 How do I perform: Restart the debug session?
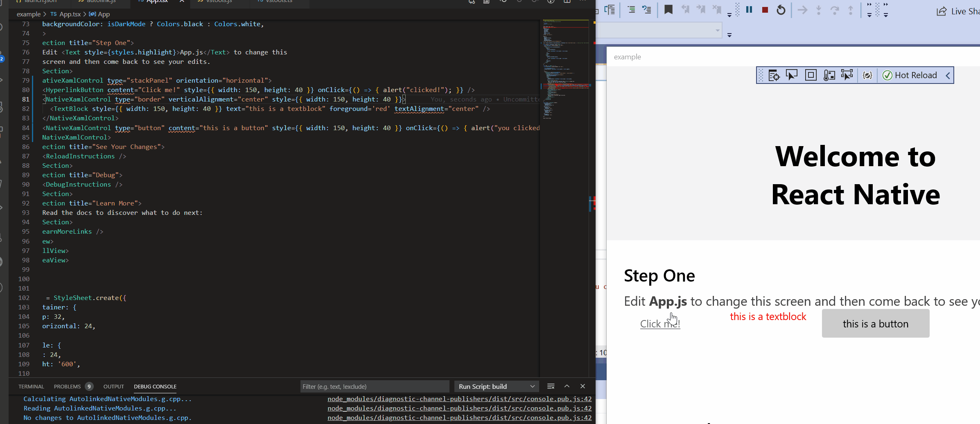[781, 10]
